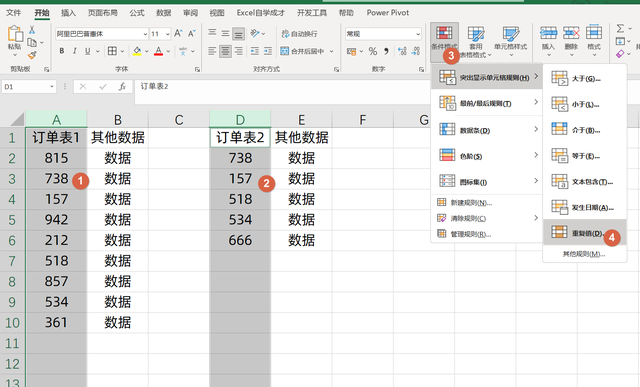Open the Power Pivot tab
The width and height of the screenshot is (640, 387).
pos(388,13)
